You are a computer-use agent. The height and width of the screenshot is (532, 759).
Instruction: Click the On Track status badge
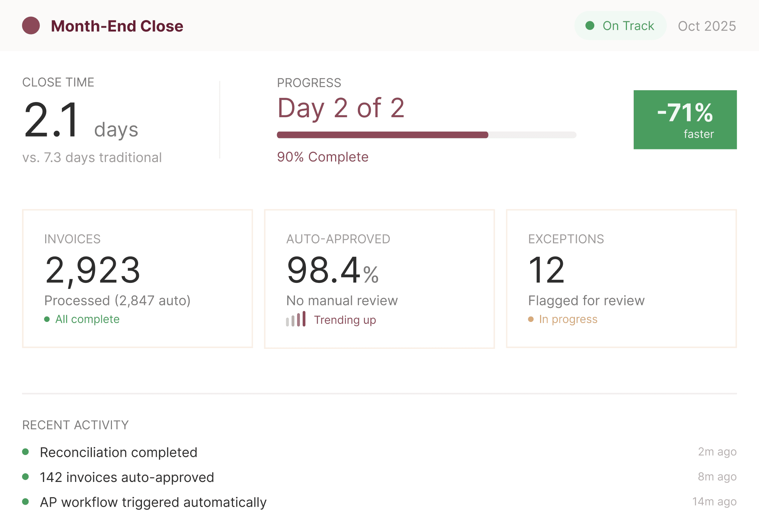620,26
